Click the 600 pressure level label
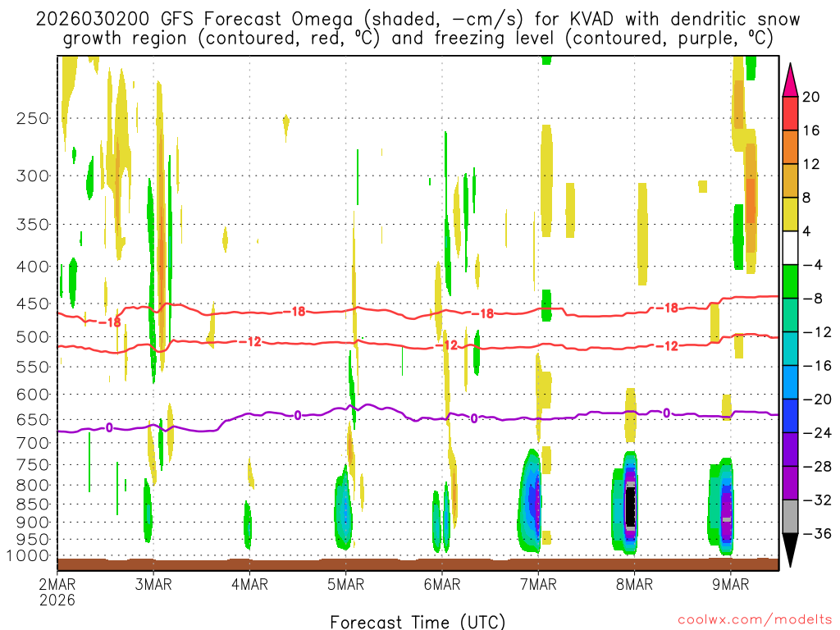 (x=32, y=395)
